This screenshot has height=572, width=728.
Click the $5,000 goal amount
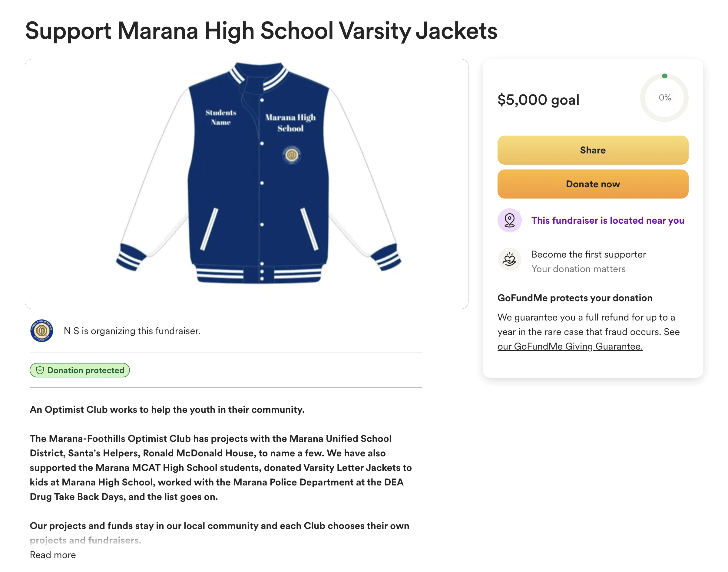click(538, 100)
